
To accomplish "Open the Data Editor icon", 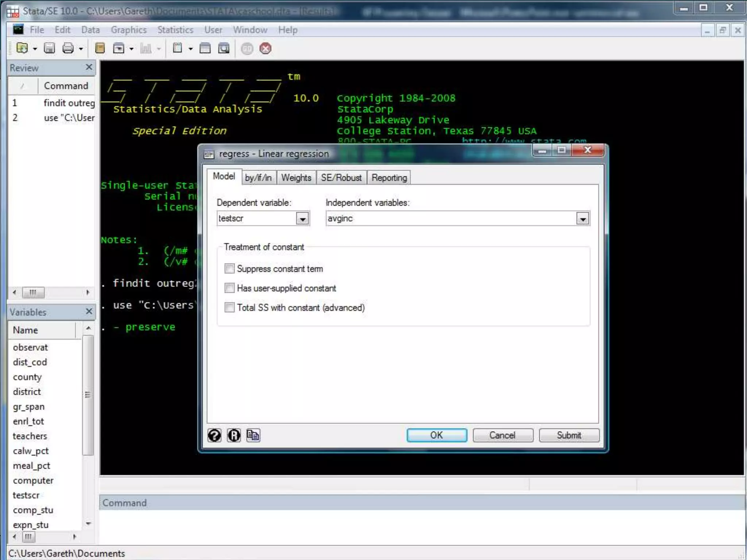I will pyautogui.click(x=205, y=48).
